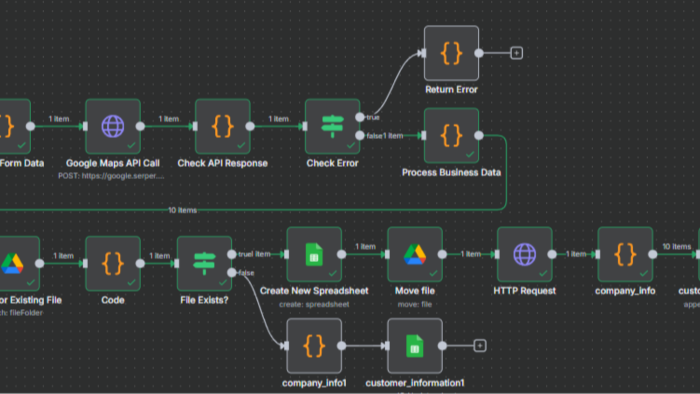This screenshot has height=394, width=700.
Task: Select the Move file Google Drive node
Action: pos(415,254)
